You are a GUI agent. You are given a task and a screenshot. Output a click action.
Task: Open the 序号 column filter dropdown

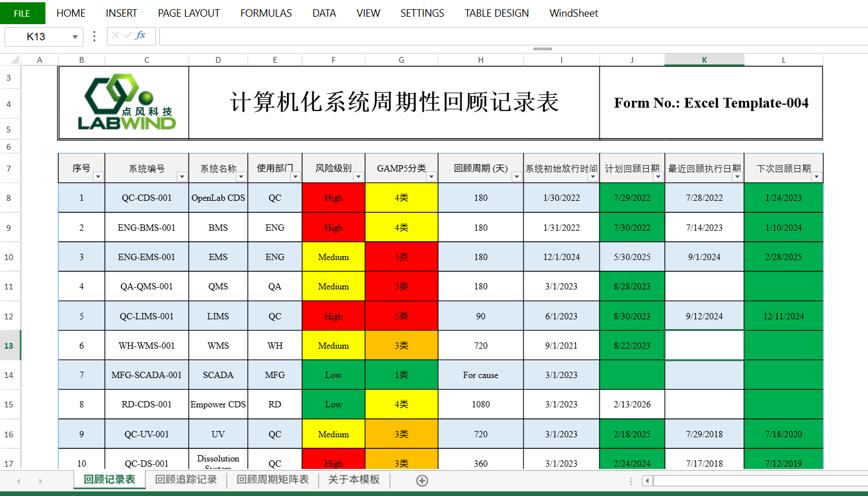[x=98, y=177]
